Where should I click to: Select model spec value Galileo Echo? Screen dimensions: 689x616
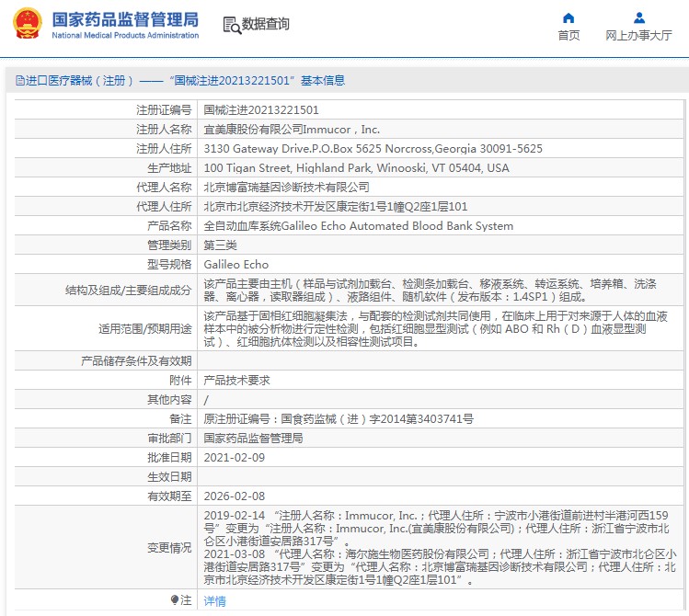click(236, 264)
